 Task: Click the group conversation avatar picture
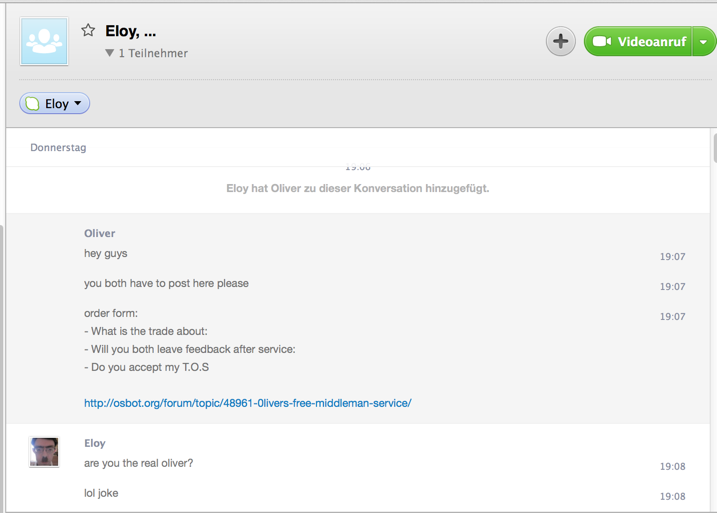click(x=44, y=41)
